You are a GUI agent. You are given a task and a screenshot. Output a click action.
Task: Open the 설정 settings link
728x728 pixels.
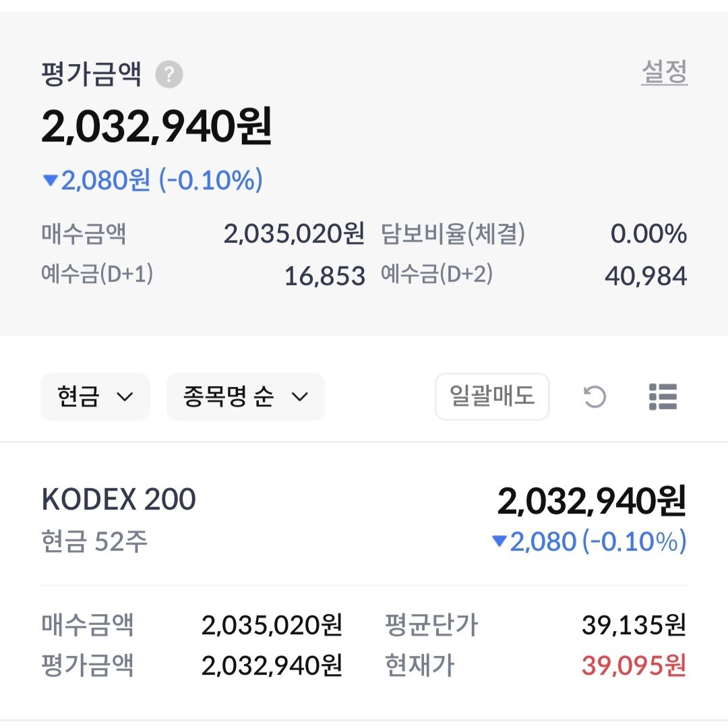tap(664, 72)
